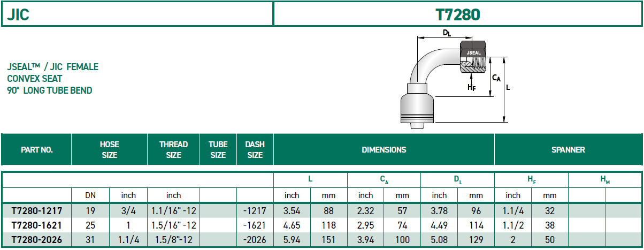Click dash size -2026
The height and width of the screenshot is (250, 644).
coord(255,240)
